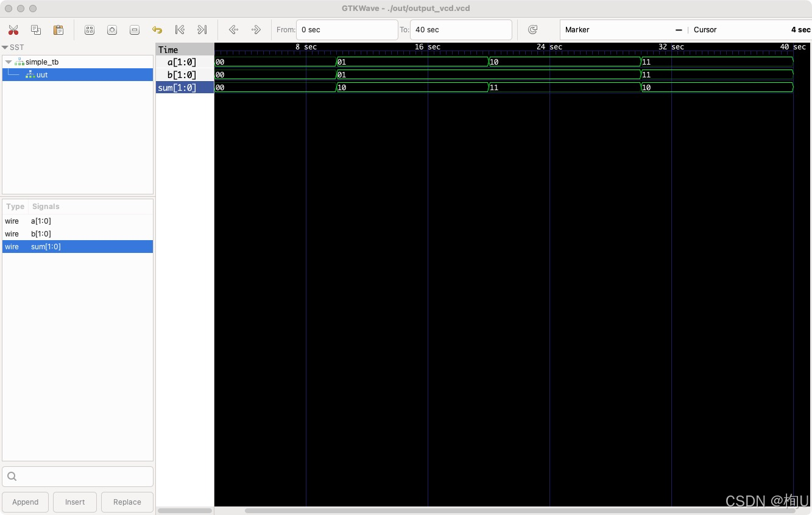Select sum[1:0] in the Signals list
This screenshot has height=515, width=812.
coord(46,246)
